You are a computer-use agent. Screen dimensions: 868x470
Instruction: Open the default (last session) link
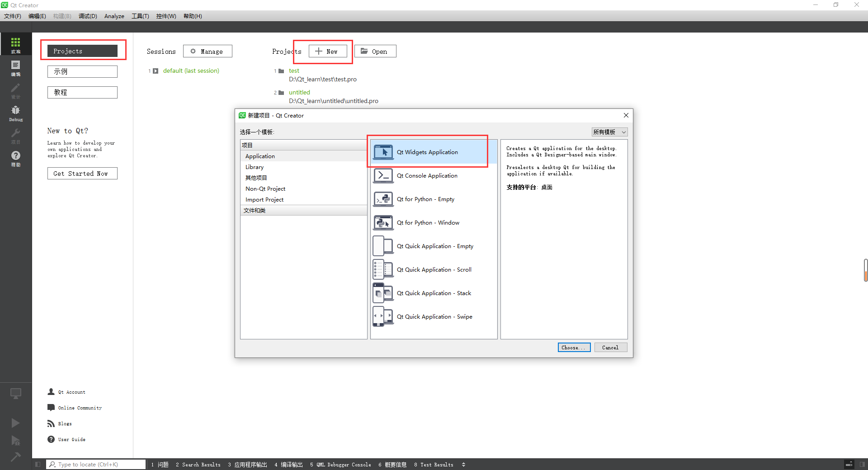point(191,70)
